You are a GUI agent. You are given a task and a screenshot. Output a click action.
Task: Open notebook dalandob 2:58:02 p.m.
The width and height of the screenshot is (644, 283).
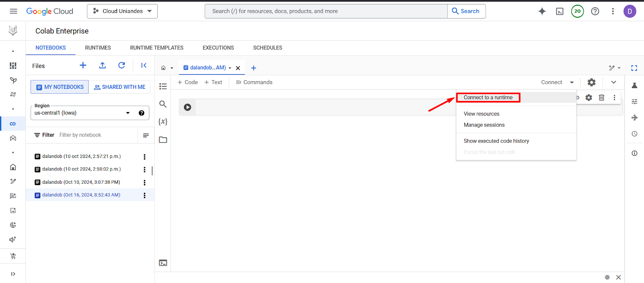[81, 169]
